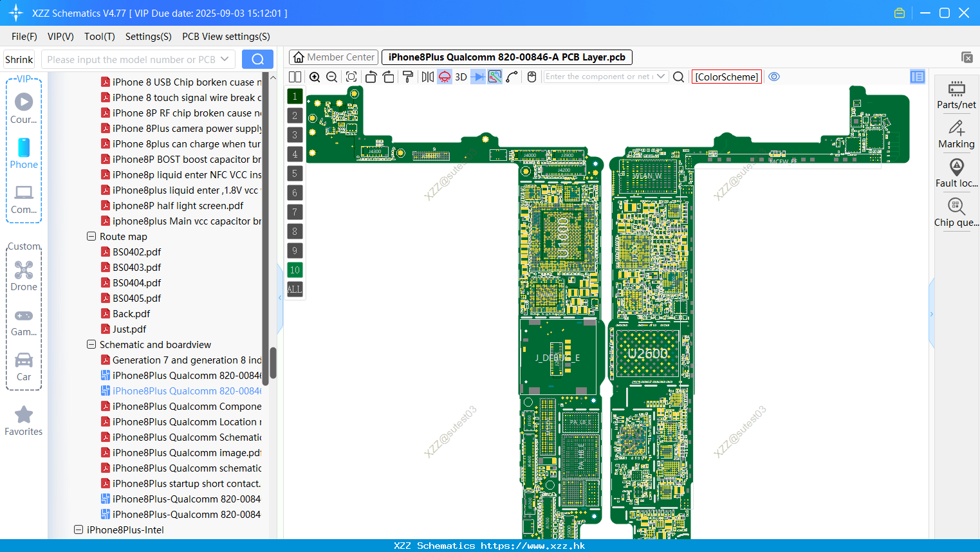Open the Tool(T) menu

tap(100, 37)
